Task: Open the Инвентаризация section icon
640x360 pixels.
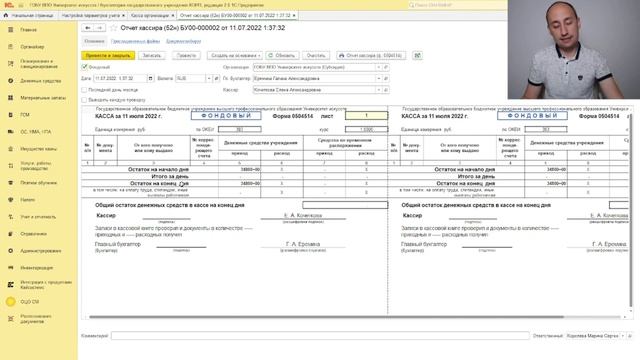Action: coord(11,268)
